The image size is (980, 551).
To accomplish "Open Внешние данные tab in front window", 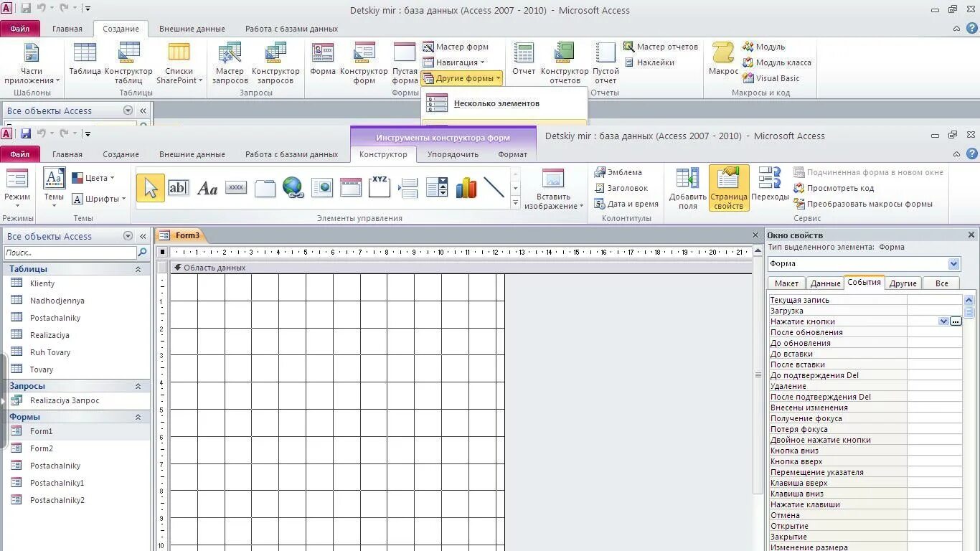I will [192, 154].
